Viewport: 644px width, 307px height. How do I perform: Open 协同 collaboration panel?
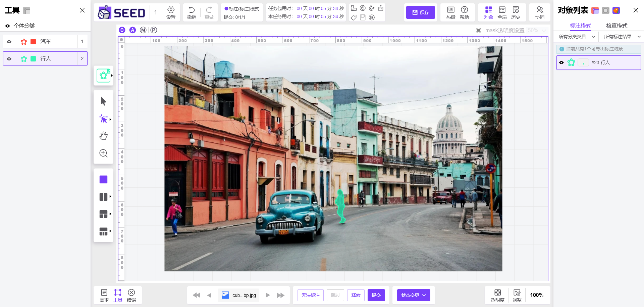point(540,12)
